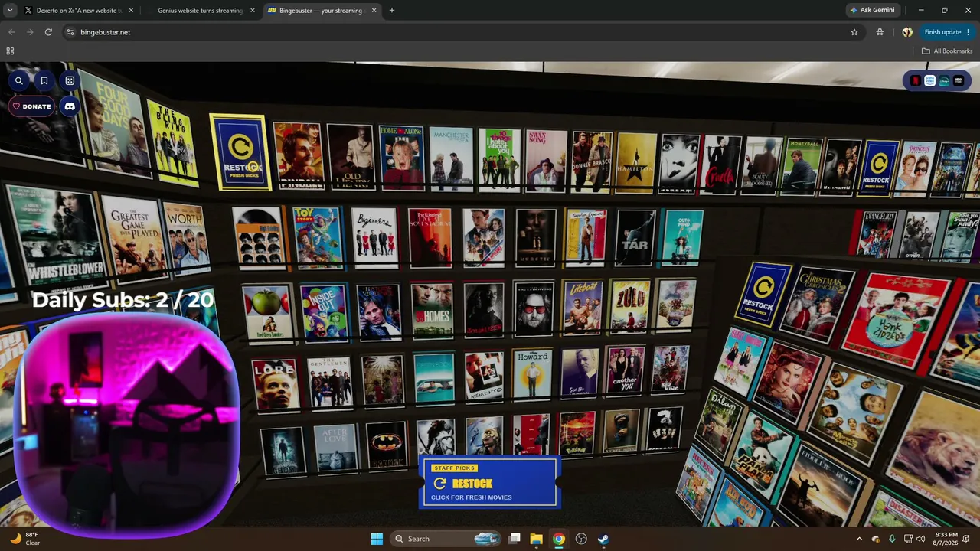
Task: Select the HBO Max service icon
Action: coord(959,80)
